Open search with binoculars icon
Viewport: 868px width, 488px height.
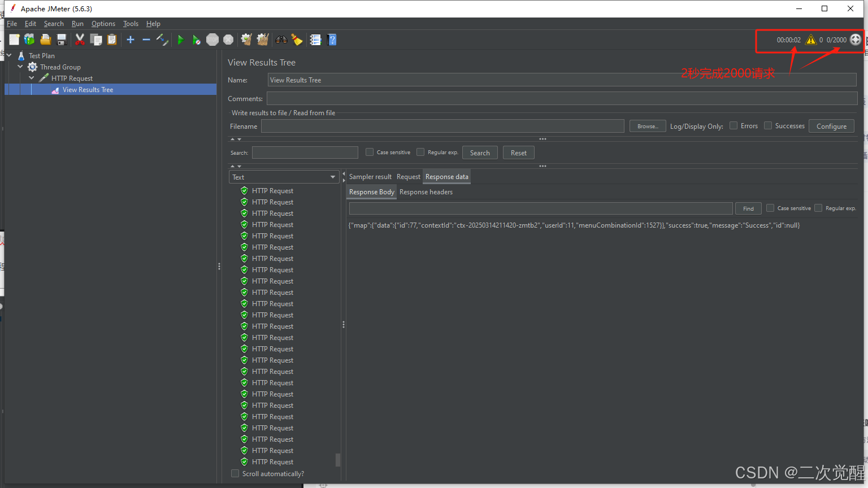tap(281, 40)
